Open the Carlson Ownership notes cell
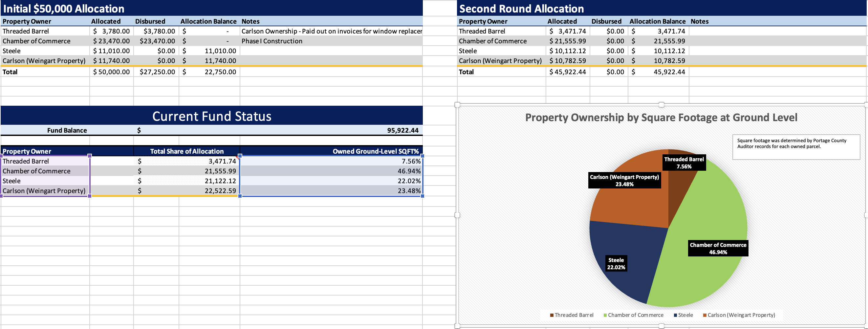 pyautogui.click(x=331, y=31)
